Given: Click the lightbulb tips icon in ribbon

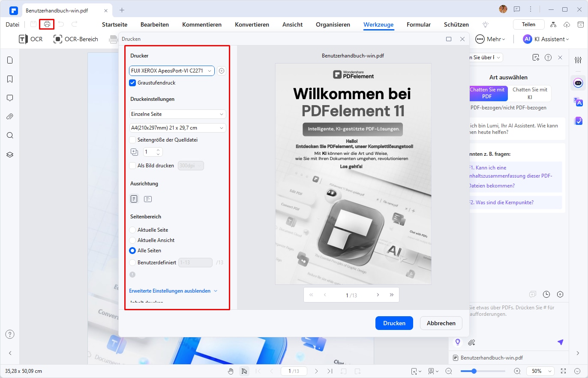Looking at the screenshot, I should [486, 24].
